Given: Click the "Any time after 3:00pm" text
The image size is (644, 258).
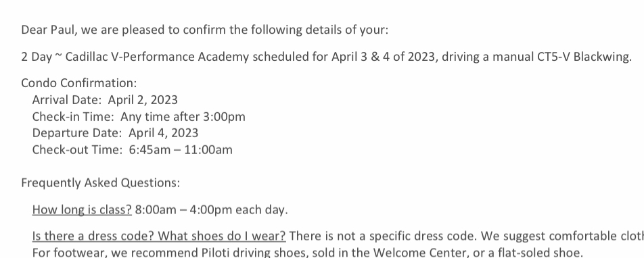Looking at the screenshot, I should click(183, 116).
